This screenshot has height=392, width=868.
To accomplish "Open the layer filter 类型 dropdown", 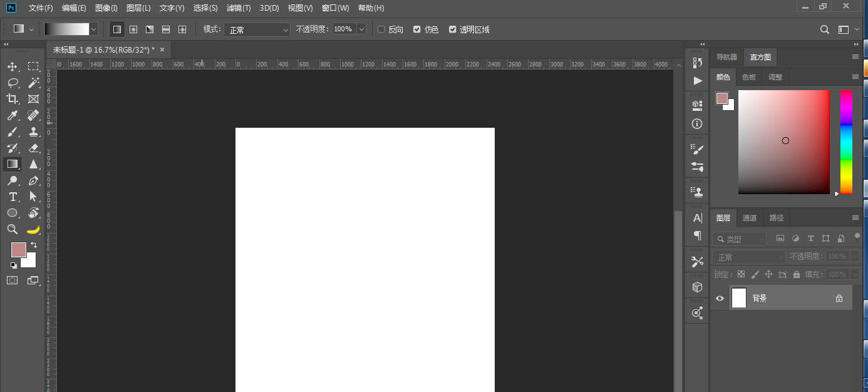I will (x=740, y=239).
